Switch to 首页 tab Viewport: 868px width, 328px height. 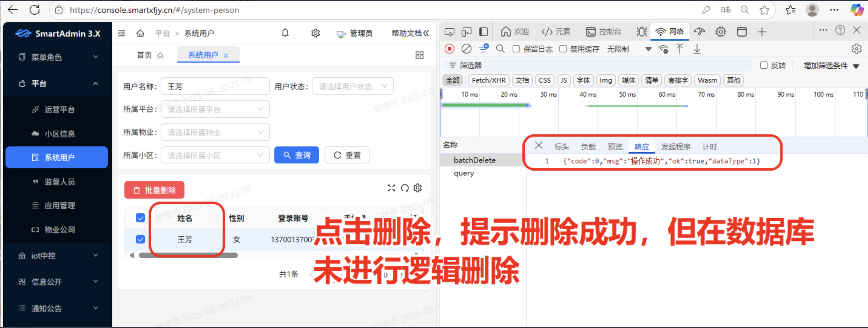(150, 55)
